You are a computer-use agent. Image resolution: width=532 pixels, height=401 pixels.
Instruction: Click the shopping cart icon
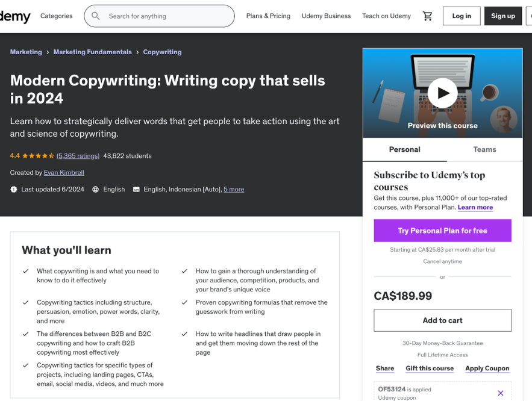pos(428,16)
